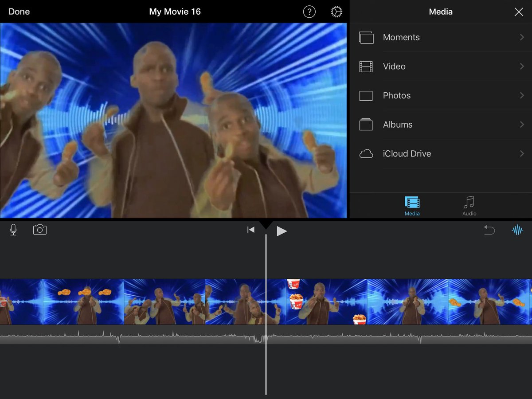The height and width of the screenshot is (399, 532).
Task: Click the Video filmstrip icon
Action: [x=366, y=66]
